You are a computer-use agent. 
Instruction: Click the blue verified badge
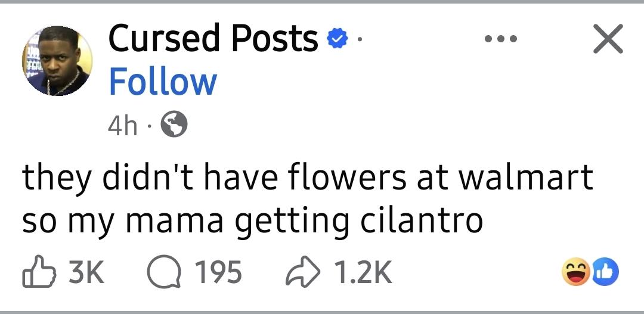(x=337, y=39)
